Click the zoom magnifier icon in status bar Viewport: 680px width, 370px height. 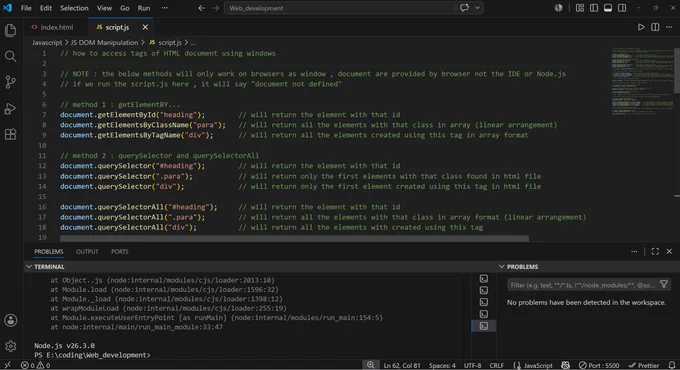tap(370, 365)
